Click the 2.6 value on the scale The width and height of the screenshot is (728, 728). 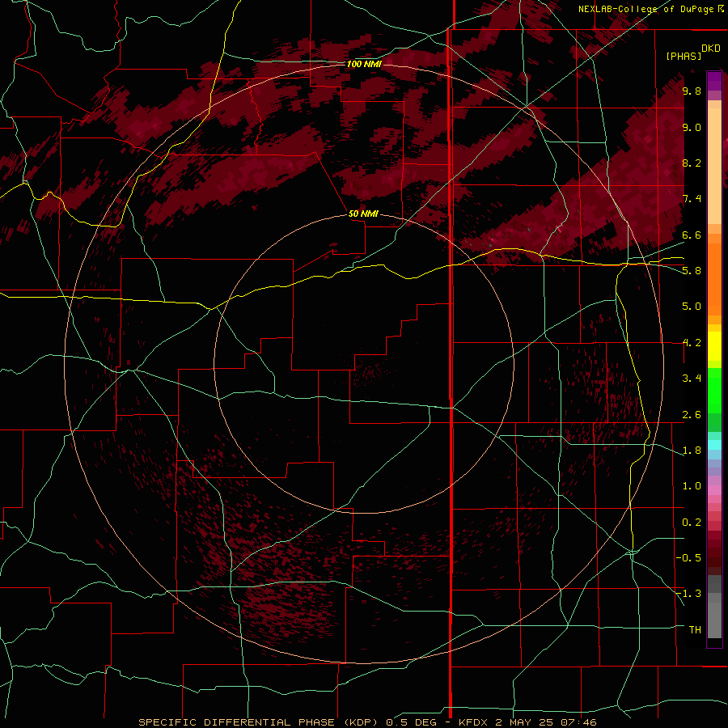[692, 415]
